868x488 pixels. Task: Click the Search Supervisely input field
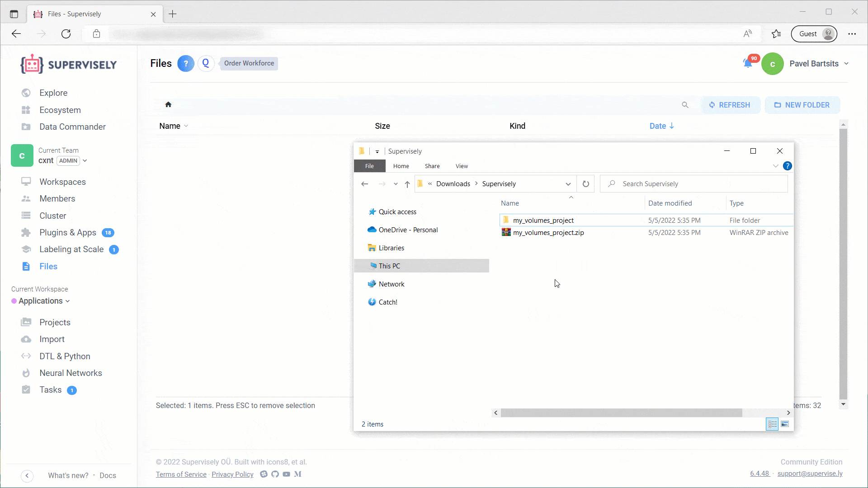[x=696, y=184]
